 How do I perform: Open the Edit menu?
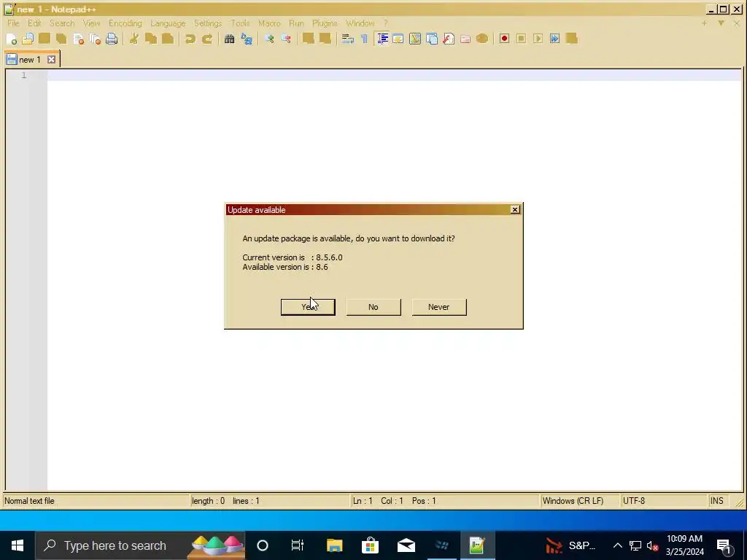click(x=34, y=23)
